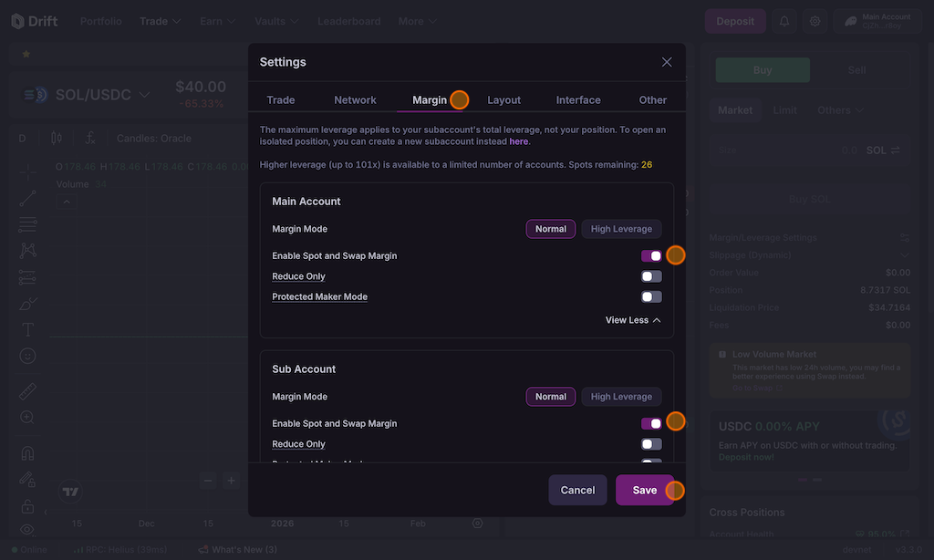Open the Interface settings tab
This screenshot has width=934, height=560.
point(578,100)
